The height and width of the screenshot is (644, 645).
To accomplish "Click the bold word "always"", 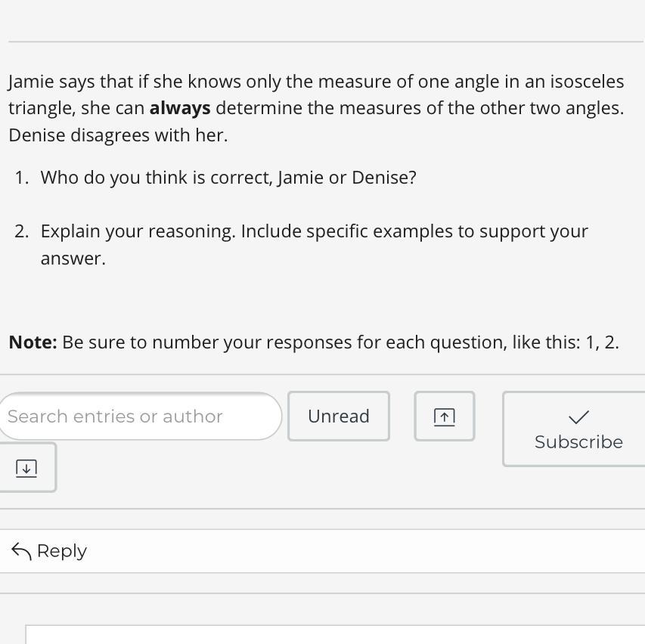I will (180, 108).
